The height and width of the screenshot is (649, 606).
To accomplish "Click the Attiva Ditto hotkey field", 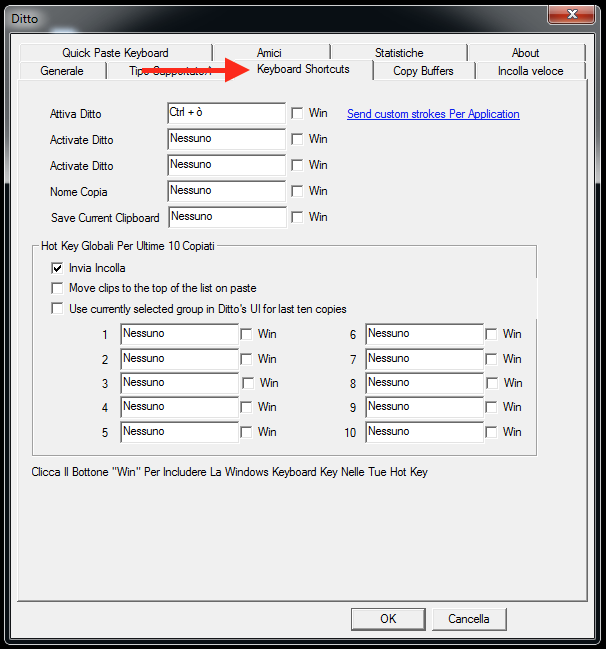I will pos(226,113).
